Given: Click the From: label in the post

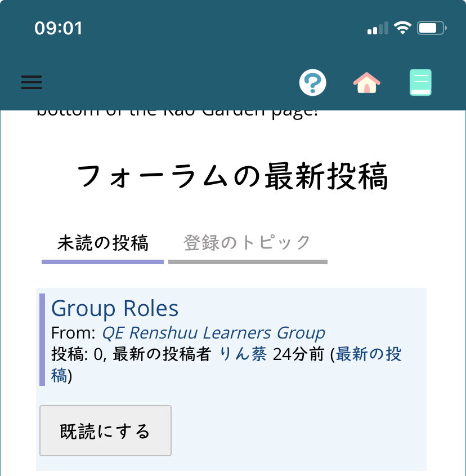Looking at the screenshot, I should (x=74, y=333).
